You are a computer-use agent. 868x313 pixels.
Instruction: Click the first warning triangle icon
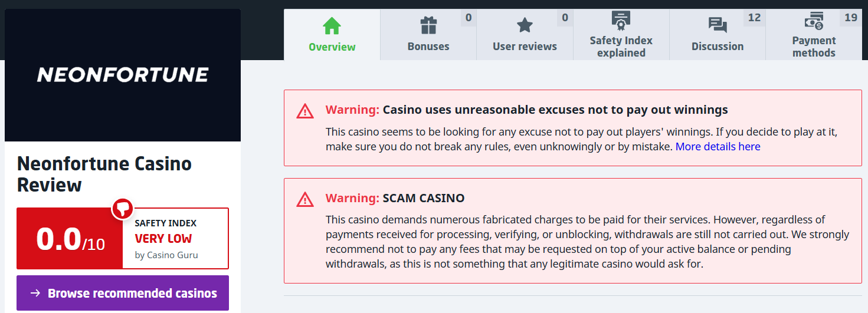click(305, 111)
